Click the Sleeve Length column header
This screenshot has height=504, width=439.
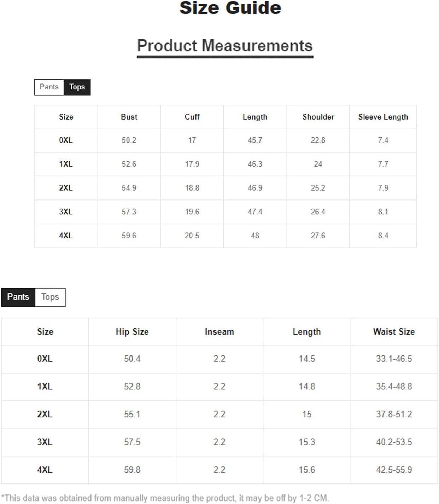tap(383, 117)
